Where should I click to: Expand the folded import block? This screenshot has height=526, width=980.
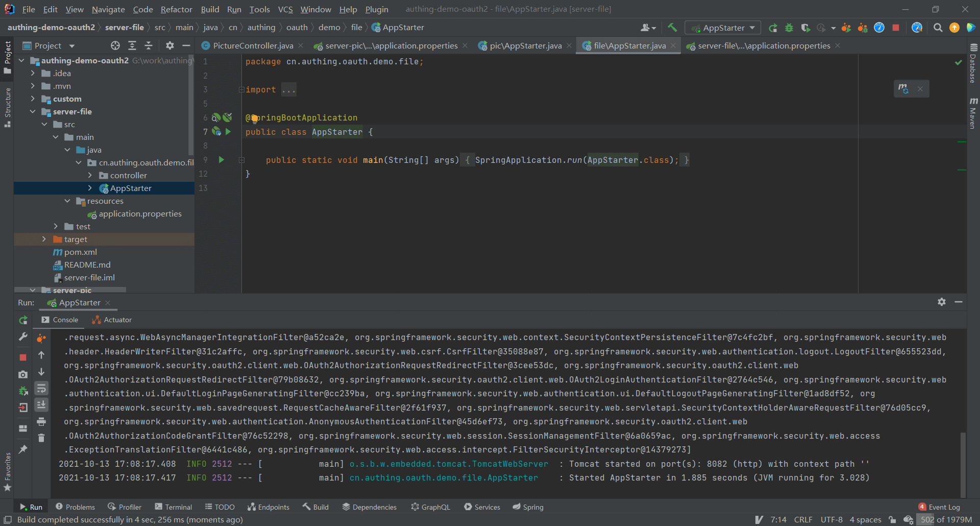pyautogui.click(x=241, y=90)
